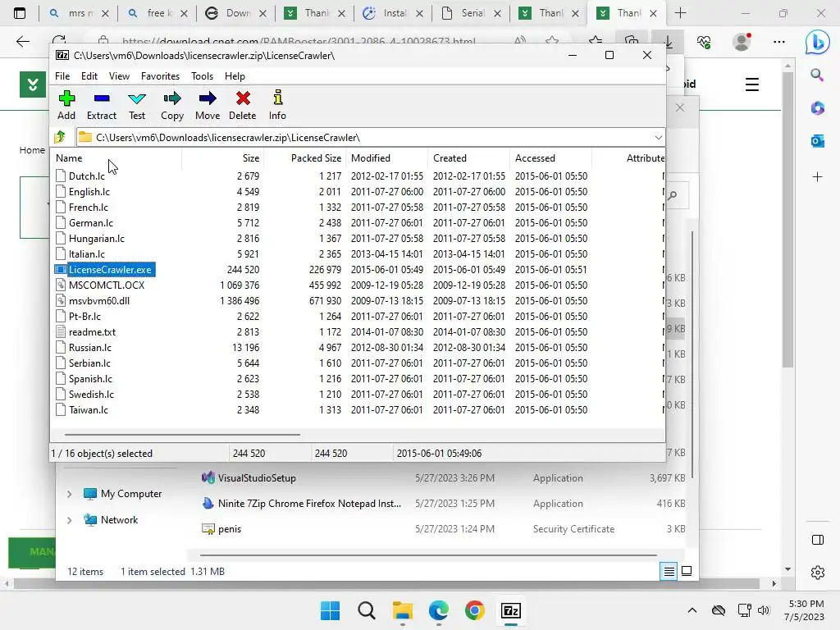Viewport: 840px width, 630px height.
Task: Select the MSCOMCTL.OCX file
Action: [x=106, y=285]
